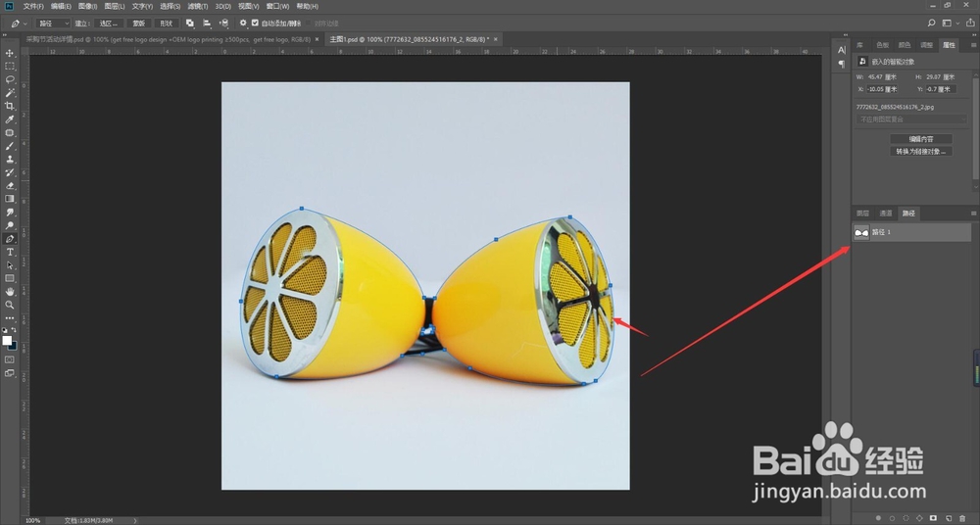Image resolution: width=980 pixels, height=525 pixels.
Task: Select the Eyedropper tool
Action: click(x=10, y=119)
